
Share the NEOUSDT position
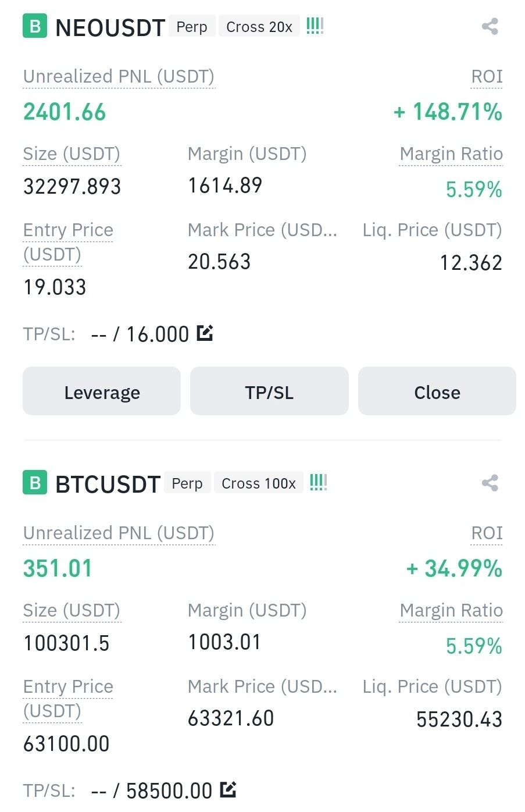coord(490,26)
